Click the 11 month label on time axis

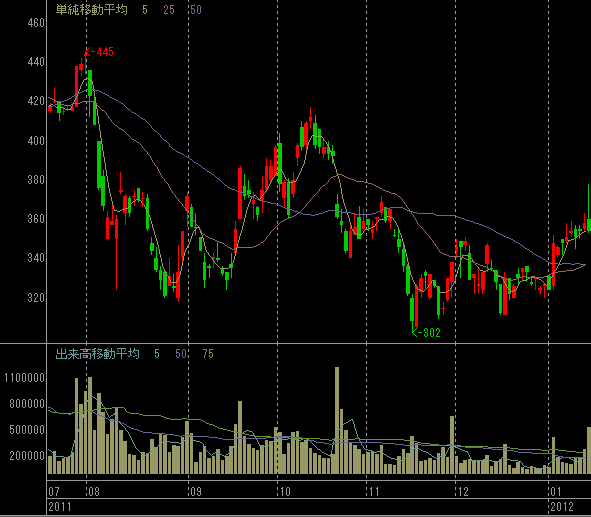[x=374, y=491]
